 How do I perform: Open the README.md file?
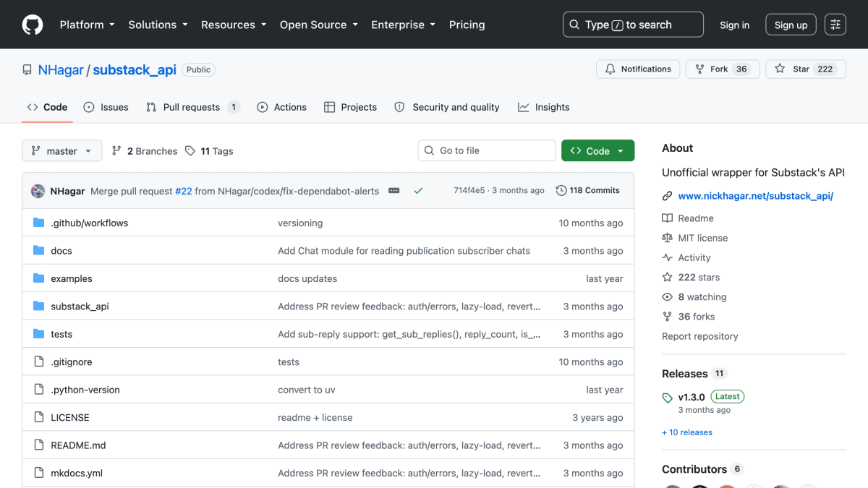point(78,445)
